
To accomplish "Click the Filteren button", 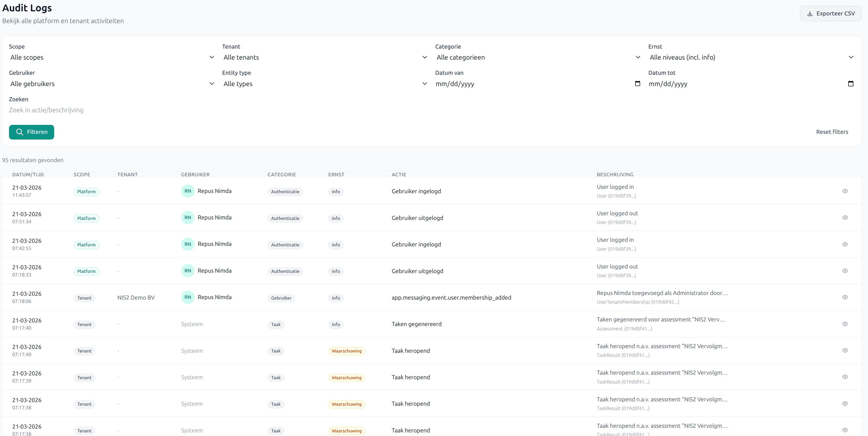I will coord(31,132).
